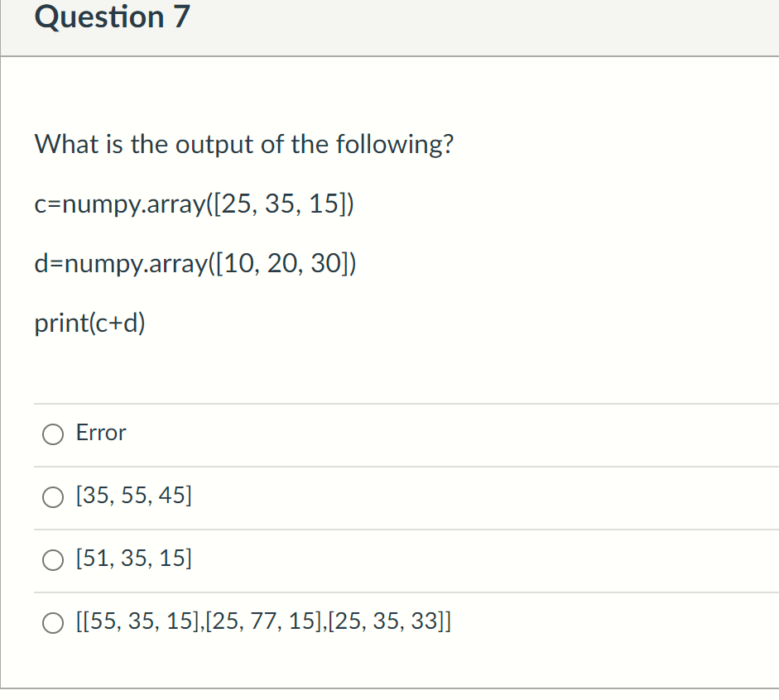
Task: Click the "[51, 35, 15]" label text
Action: click(132, 559)
